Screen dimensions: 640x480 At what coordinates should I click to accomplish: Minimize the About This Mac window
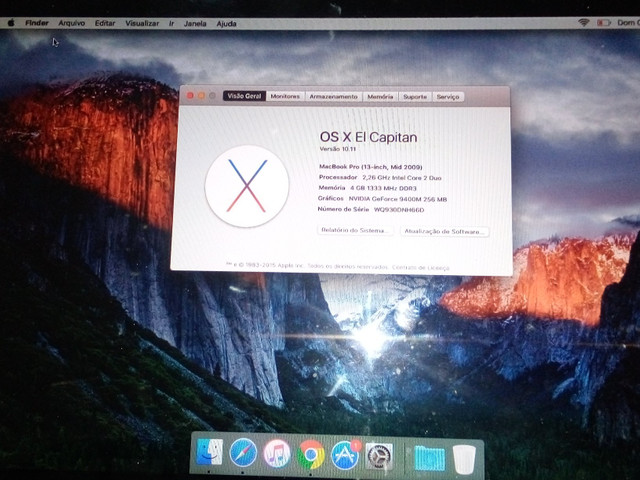(201, 96)
